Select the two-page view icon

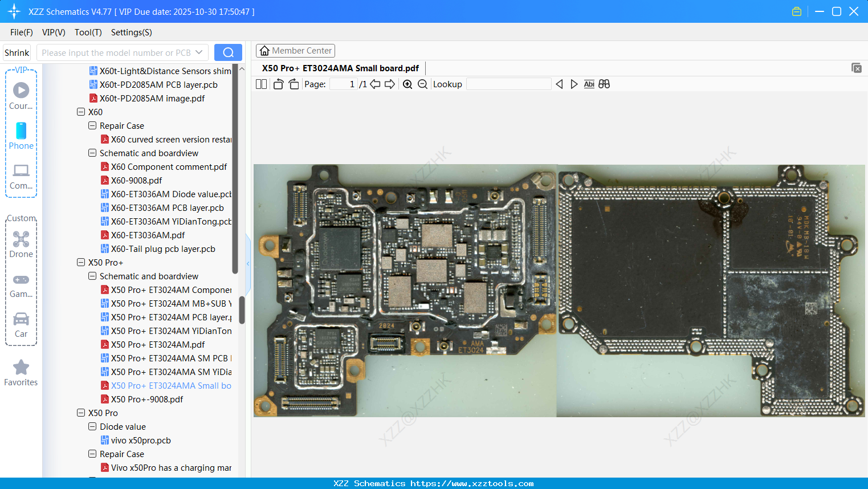pos(261,84)
